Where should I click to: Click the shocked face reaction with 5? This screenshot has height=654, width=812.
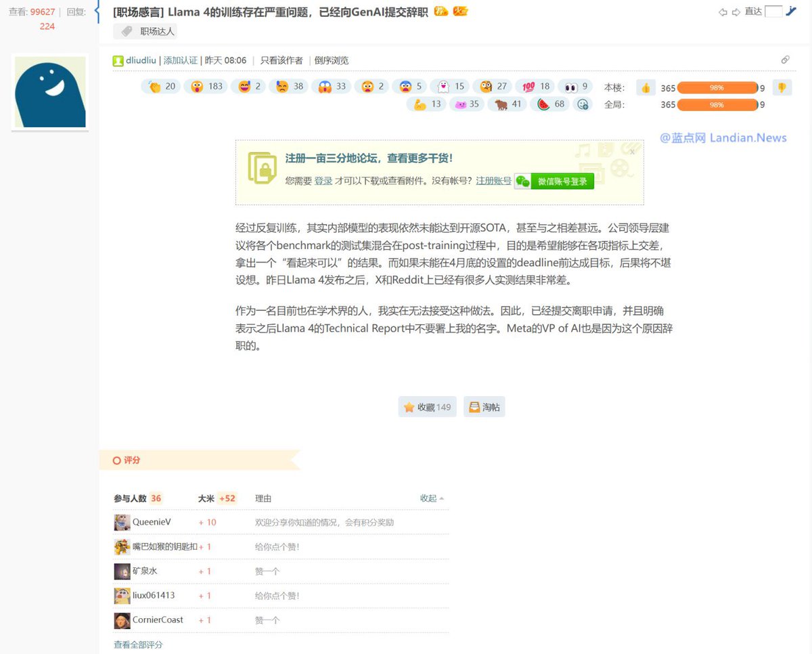pyautogui.click(x=410, y=87)
